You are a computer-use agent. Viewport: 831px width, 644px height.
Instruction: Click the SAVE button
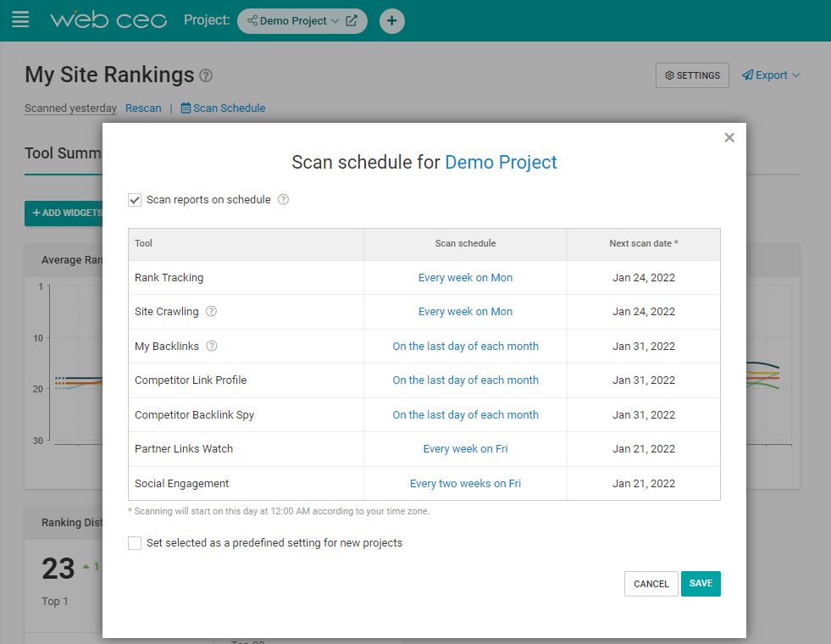point(701,584)
